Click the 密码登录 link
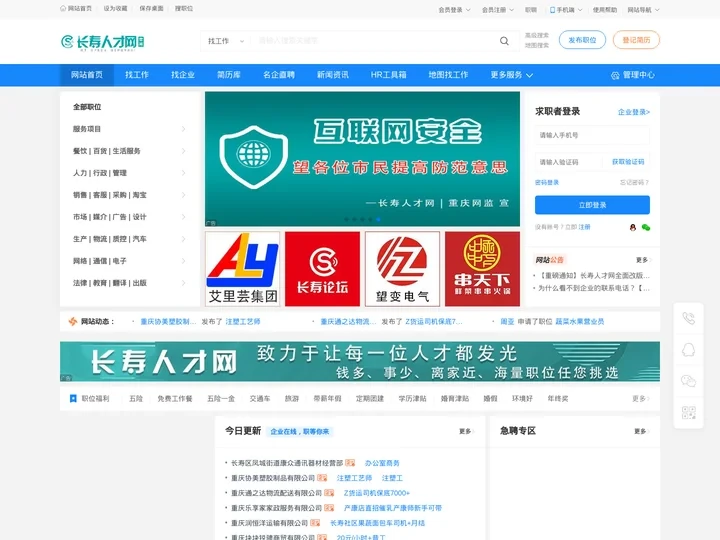This screenshot has height=540, width=720. tap(547, 183)
